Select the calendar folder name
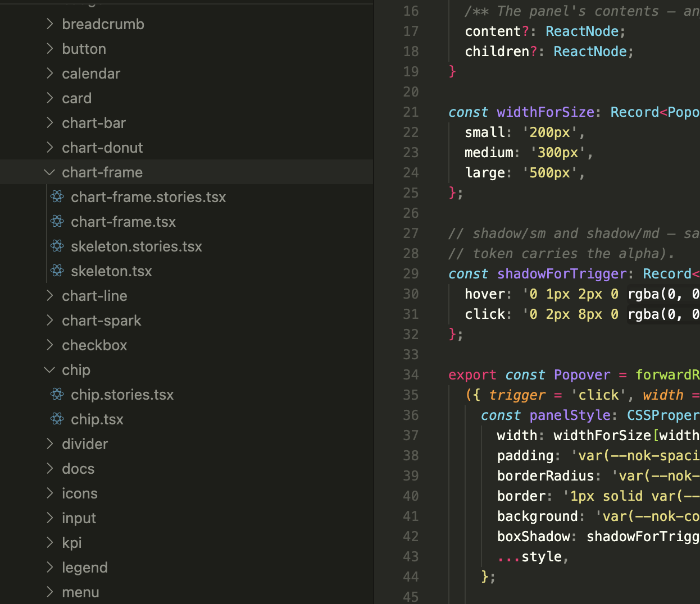 tap(91, 74)
